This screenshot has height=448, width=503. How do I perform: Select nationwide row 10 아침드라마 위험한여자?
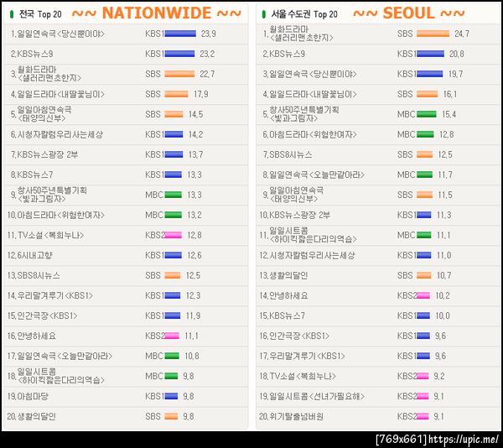click(126, 215)
